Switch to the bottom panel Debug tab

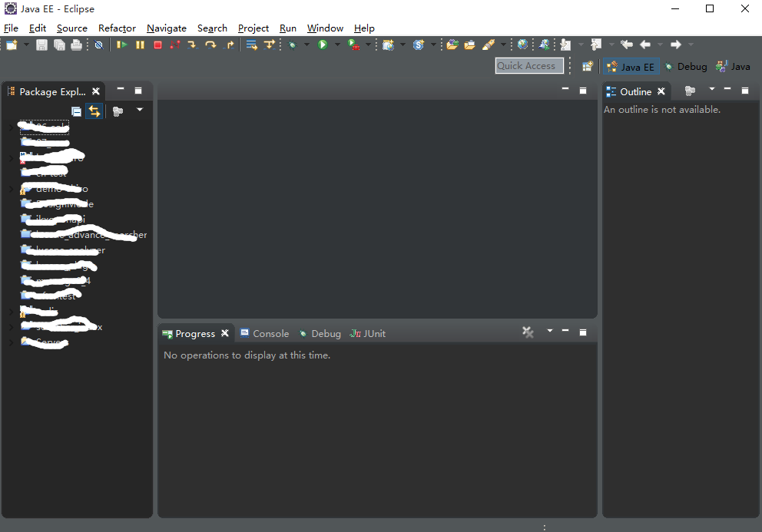tap(320, 334)
